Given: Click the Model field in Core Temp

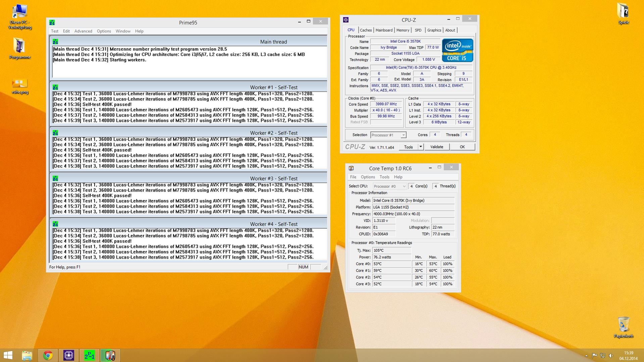Looking at the screenshot, I should click(413, 200).
